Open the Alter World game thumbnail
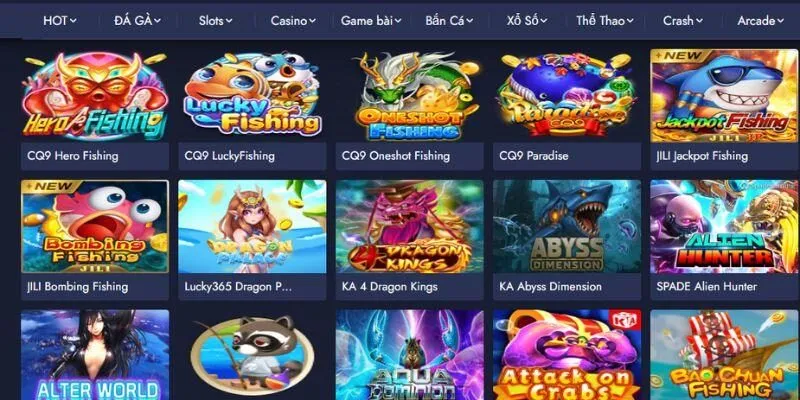 pos(95,355)
